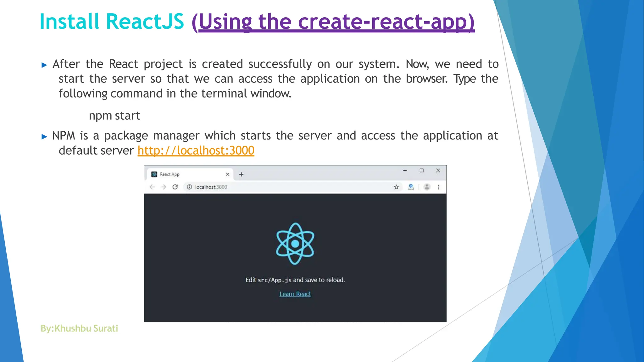Open the http://localhost:3000 hyperlink
This screenshot has width=644, height=362.
tap(196, 151)
